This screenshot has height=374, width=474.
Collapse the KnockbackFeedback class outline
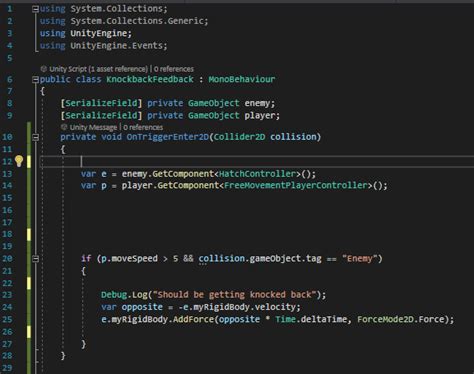(x=35, y=79)
